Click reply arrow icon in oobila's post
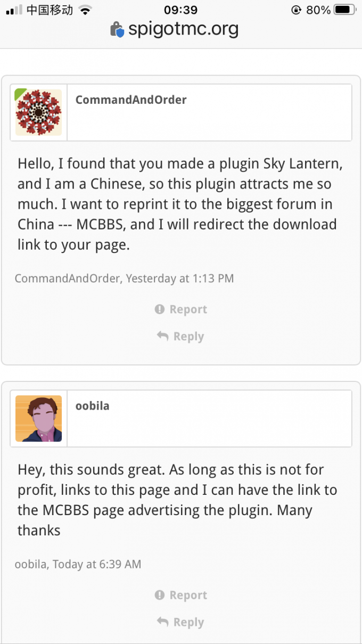This screenshot has width=362, height=644. 162,622
